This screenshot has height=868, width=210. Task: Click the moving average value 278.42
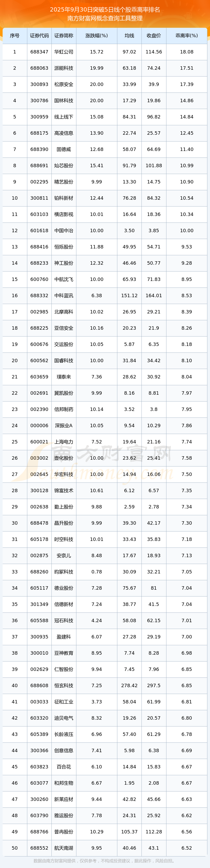tap(129, 685)
